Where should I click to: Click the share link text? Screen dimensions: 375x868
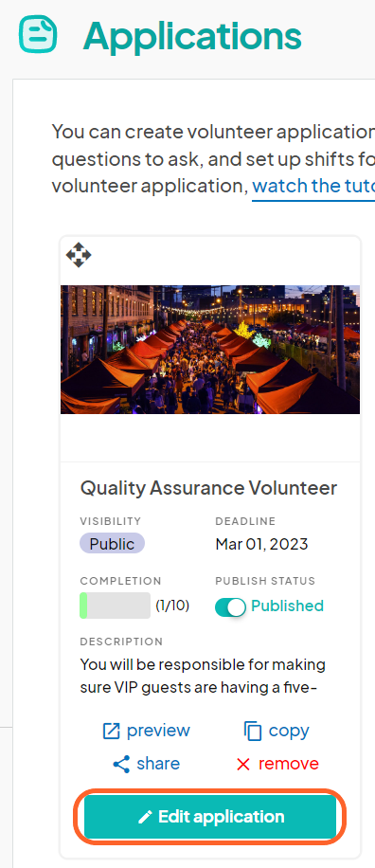(x=158, y=764)
